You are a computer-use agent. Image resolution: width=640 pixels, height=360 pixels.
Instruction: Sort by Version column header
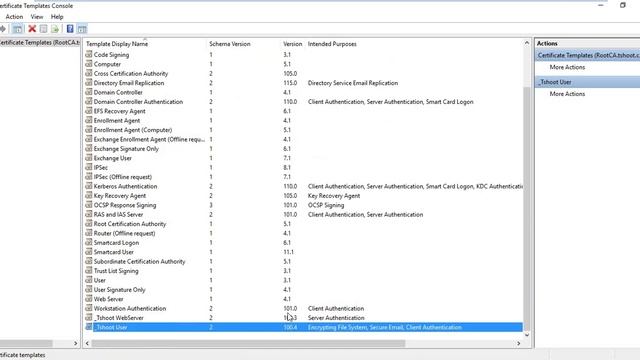292,44
